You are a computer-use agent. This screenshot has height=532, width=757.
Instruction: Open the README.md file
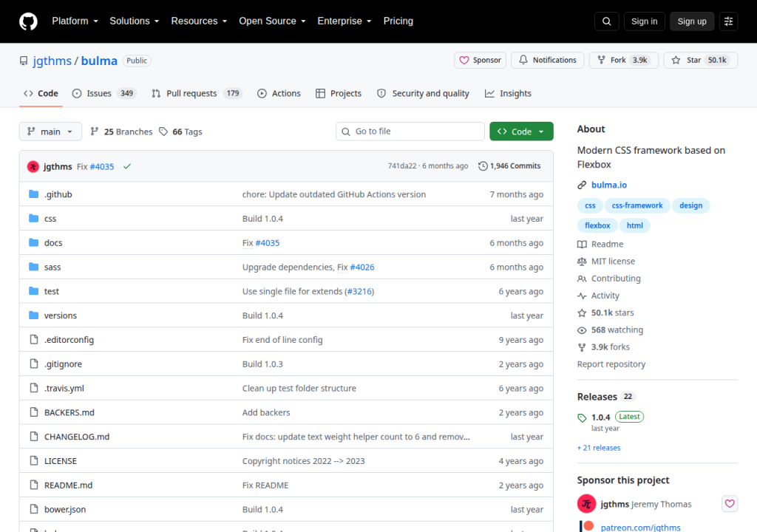click(68, 485)
